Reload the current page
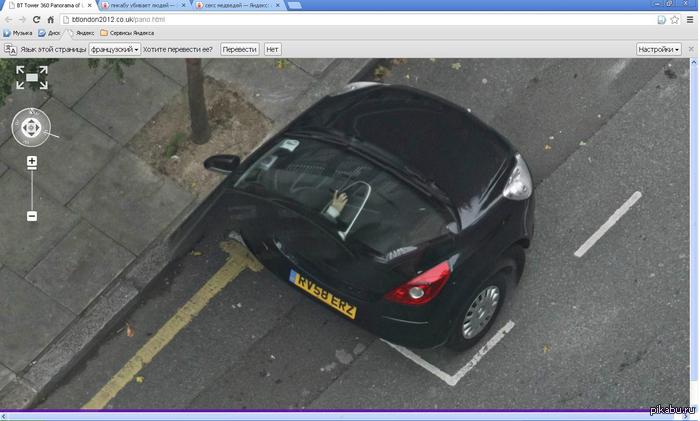 [37, 19]
